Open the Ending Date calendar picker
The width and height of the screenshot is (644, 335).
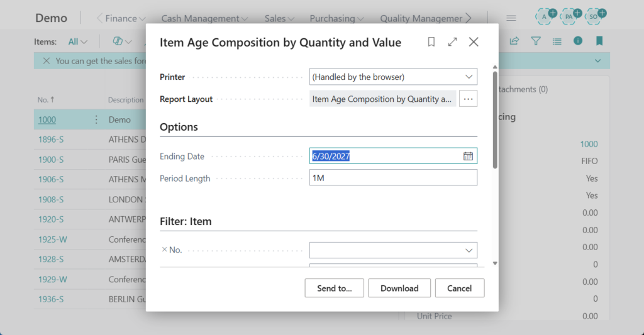tap(468, 156)
